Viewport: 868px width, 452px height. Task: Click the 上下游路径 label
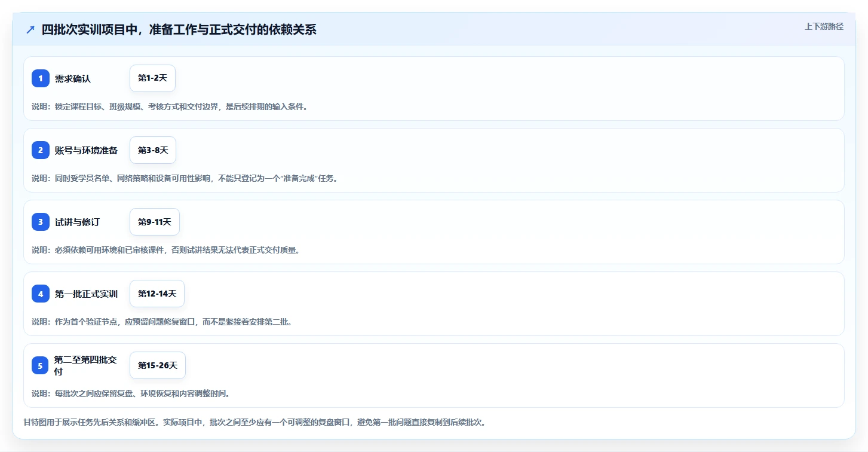pyautogui.click(x=824, y=26)
